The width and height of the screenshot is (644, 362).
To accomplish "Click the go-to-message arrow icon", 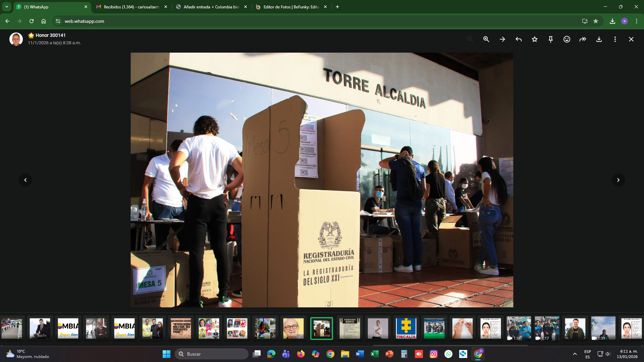I will [502, 39].
